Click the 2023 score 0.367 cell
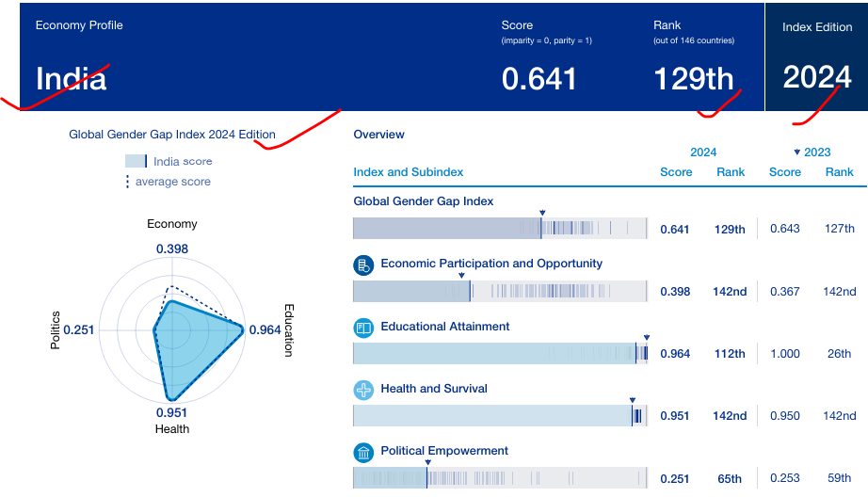This screenshot has height=497, width=868. 785,292
